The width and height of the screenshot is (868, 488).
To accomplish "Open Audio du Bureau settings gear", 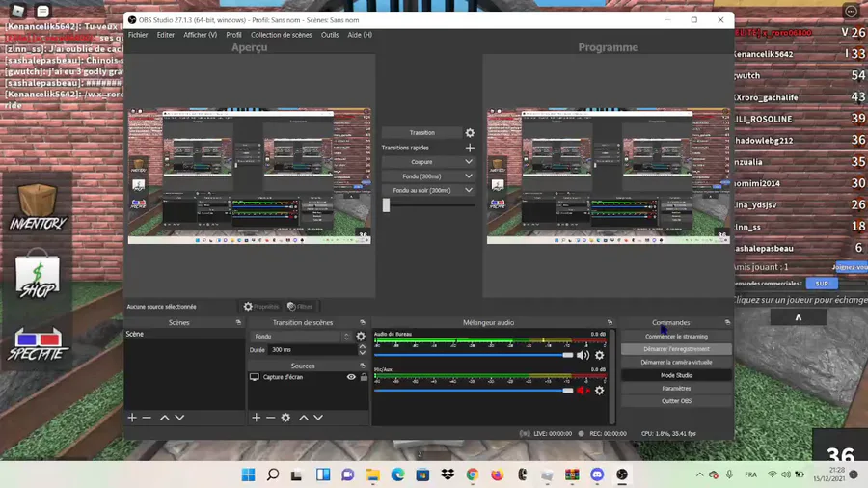I will point(600,355).
